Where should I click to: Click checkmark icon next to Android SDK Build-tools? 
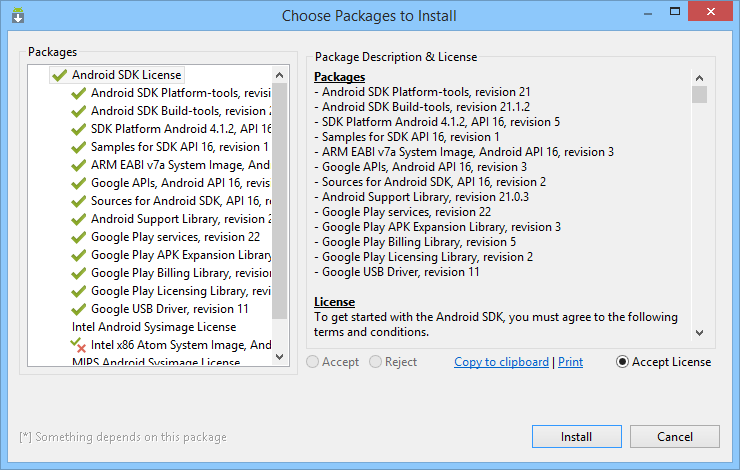pyautogui.click(x=78, y=111)
